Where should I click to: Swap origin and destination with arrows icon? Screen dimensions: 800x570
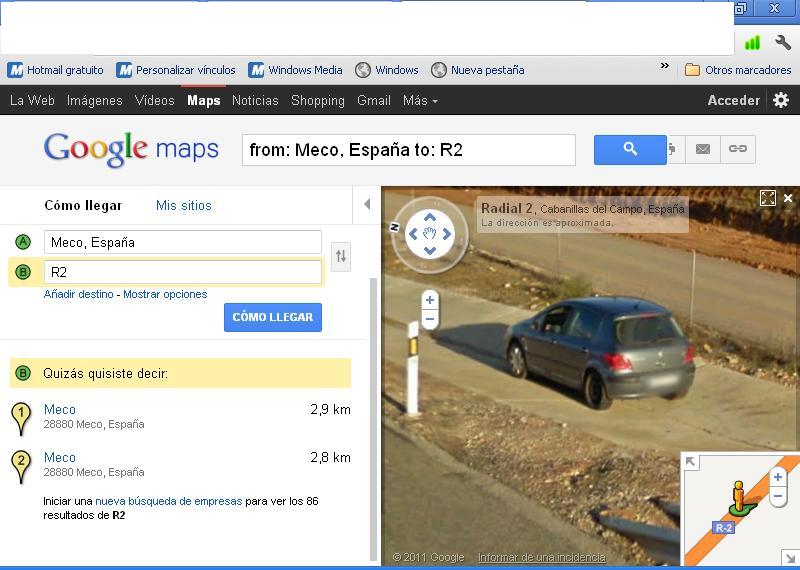coord(341,257)
